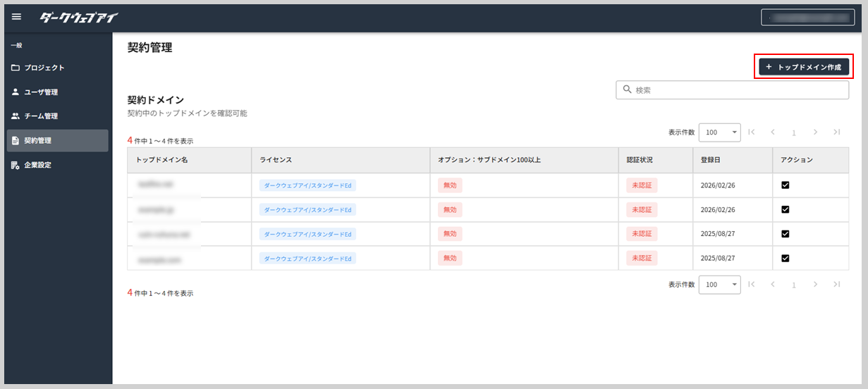Click the ダークウェブアイ logo

point(78,17)
